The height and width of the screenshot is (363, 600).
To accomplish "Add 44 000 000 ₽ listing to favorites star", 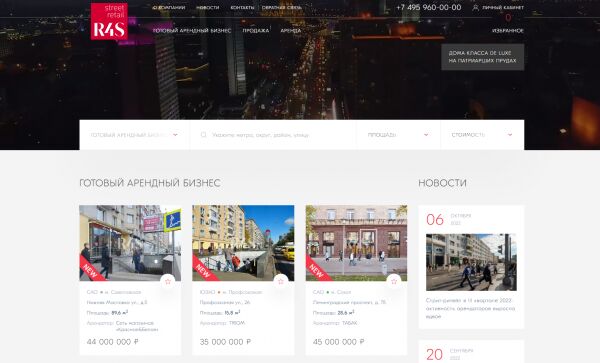I will click(x=168, y=282).
